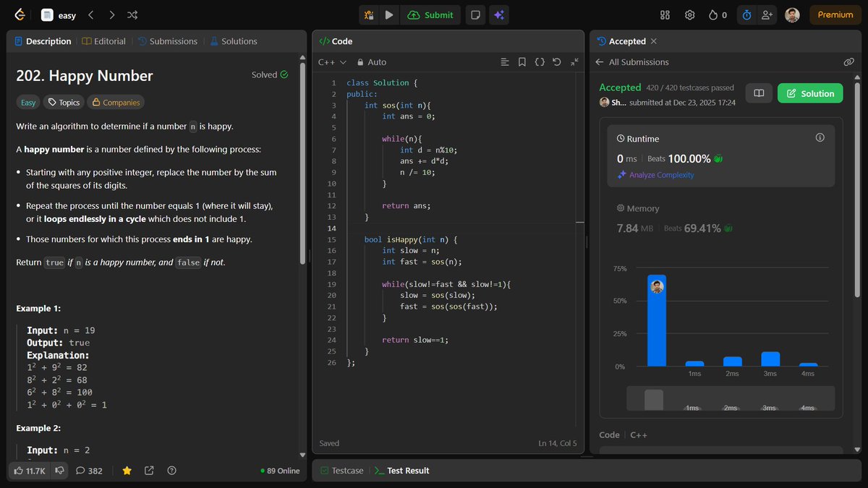
Task: Expand the Companies tag
Action: pos(116,103)
